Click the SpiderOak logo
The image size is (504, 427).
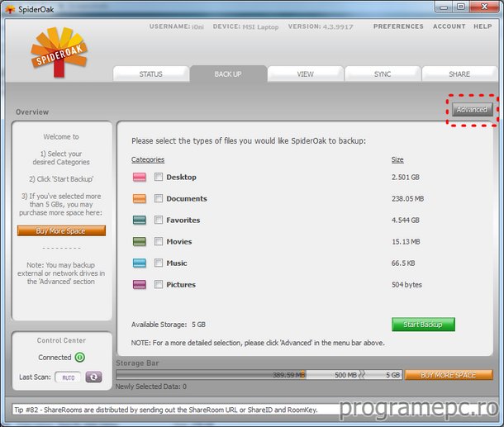[x=59, y=52]
